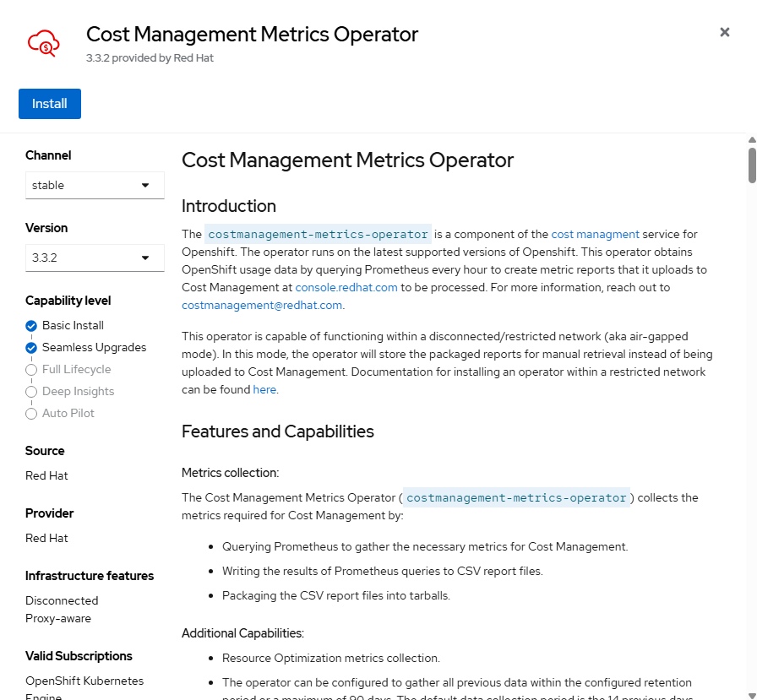The image size is (757, 700).
Task: Click the Deep Insights capability circle
Action: coord(31,392)
